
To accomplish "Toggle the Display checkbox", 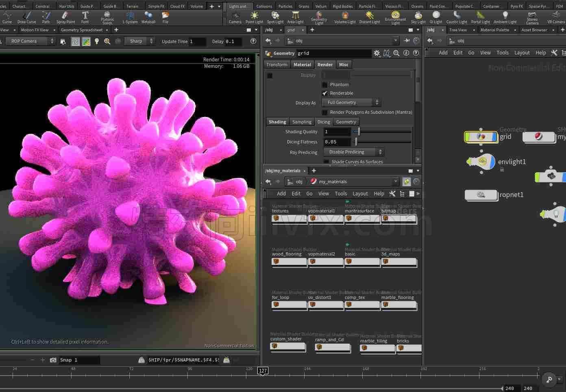I will (270, 75).
